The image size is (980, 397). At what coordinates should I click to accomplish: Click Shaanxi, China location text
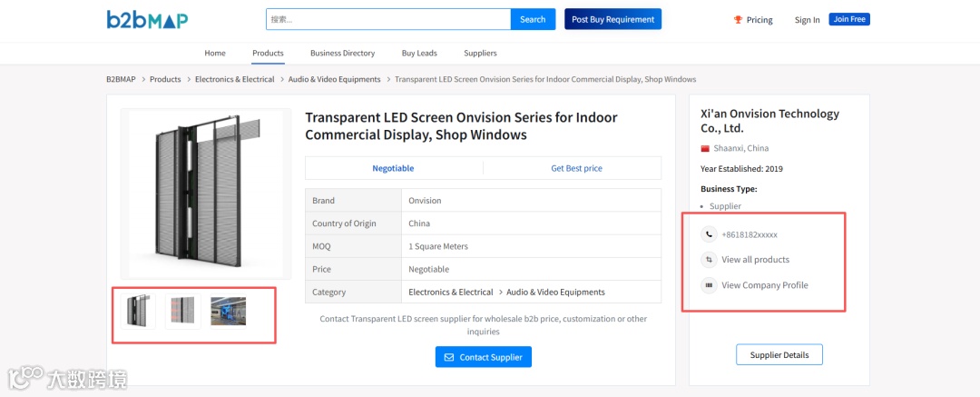(x=741, y=148)
